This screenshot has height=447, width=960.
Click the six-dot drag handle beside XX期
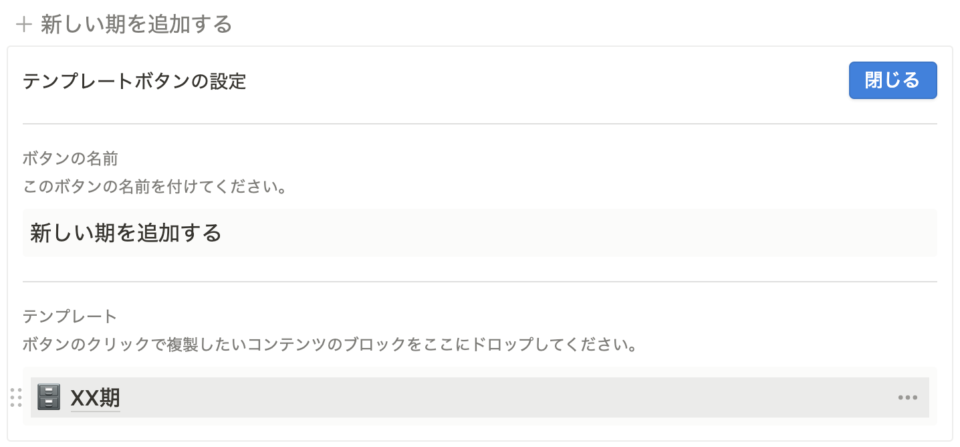pyautogui.click(x=16, y=397)
